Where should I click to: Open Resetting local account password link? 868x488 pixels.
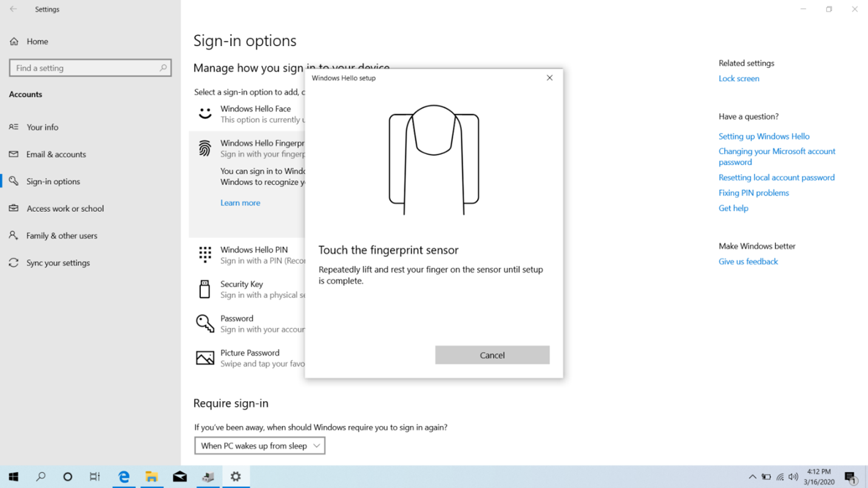(776, 177)
